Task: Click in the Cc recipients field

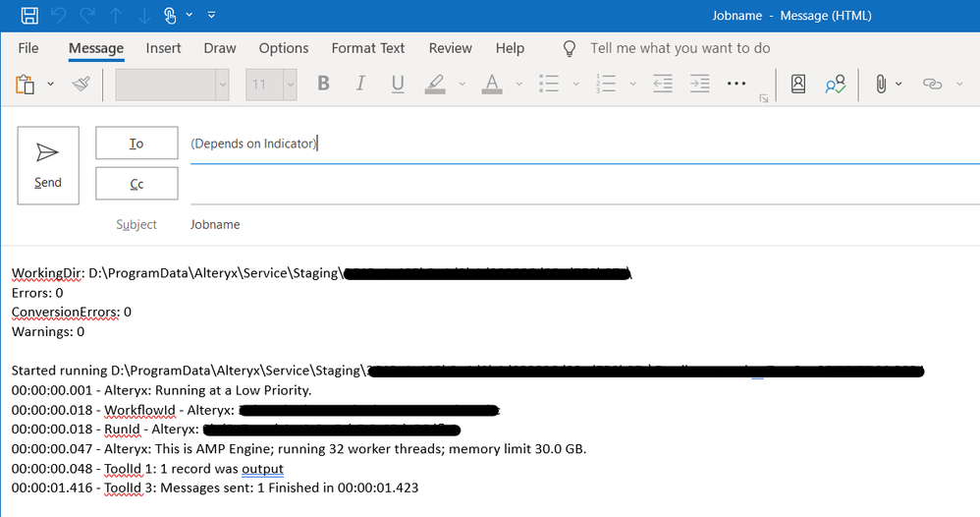Action: (585, 184)
